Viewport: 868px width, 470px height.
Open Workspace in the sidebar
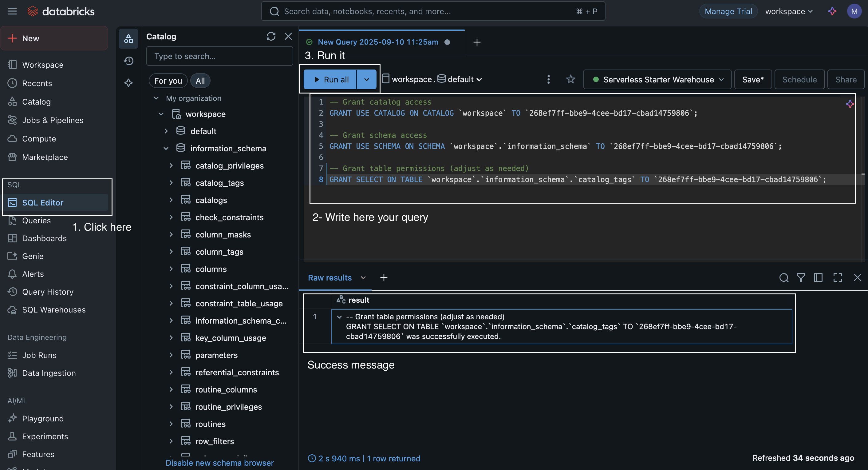pos(42,65)
